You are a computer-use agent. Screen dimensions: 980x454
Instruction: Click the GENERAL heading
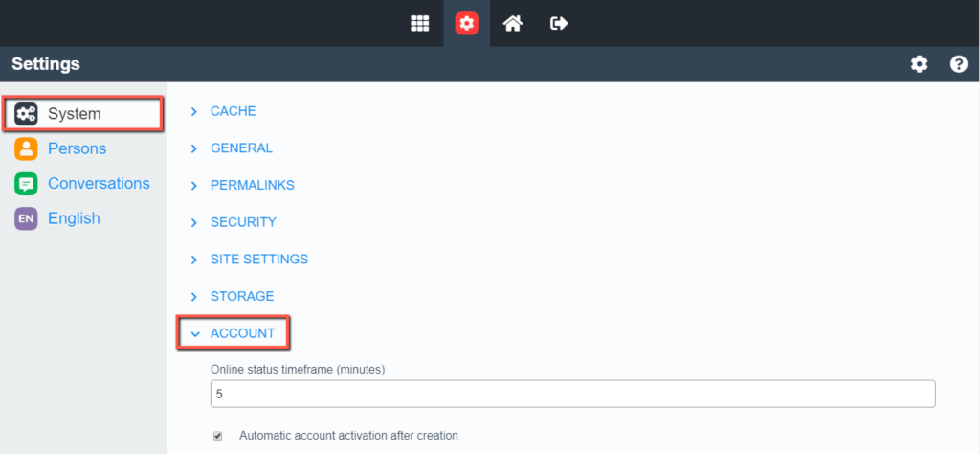point(241,148)
